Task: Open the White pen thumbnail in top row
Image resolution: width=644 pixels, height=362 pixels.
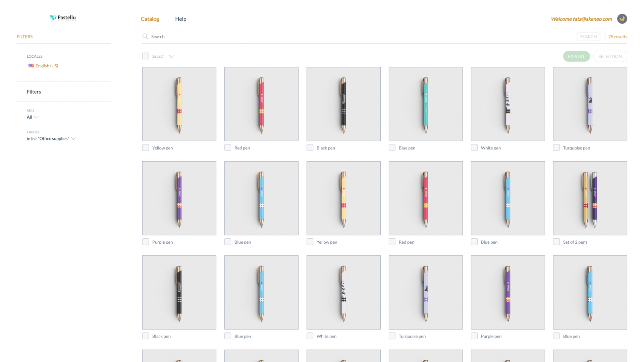Action: [x=507, y=104]
